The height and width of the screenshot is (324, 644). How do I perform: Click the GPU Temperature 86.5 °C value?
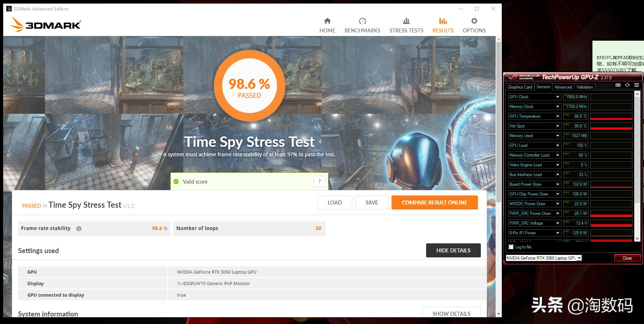(x=576, y=116)
